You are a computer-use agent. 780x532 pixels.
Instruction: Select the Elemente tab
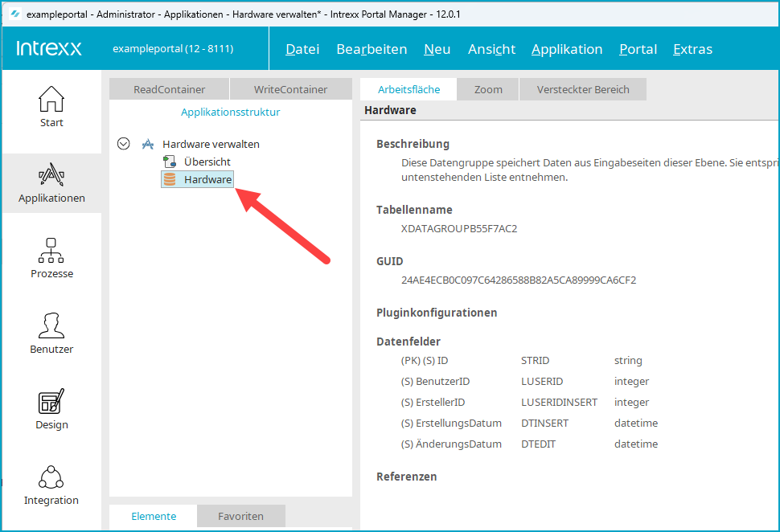[154, 516]
